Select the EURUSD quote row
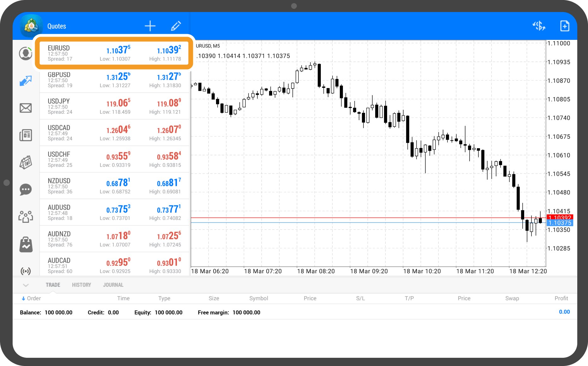The image size is (588, 366). (x=114, y=53)
